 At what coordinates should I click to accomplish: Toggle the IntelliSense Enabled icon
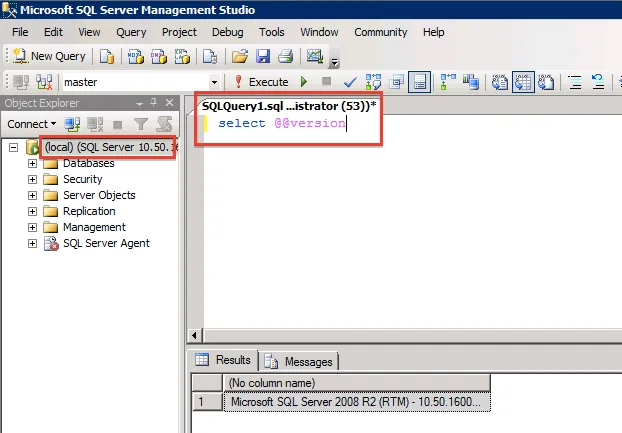(420, 82)
